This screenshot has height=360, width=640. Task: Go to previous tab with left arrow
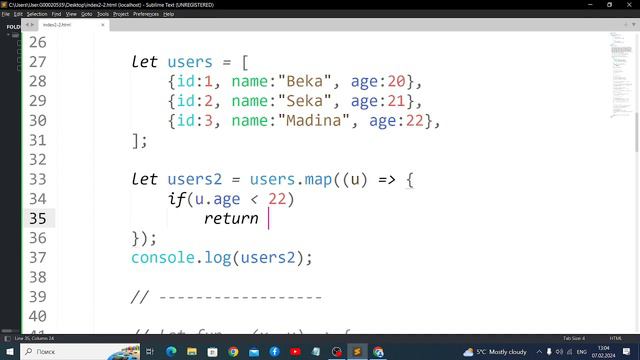click(27, 25)
